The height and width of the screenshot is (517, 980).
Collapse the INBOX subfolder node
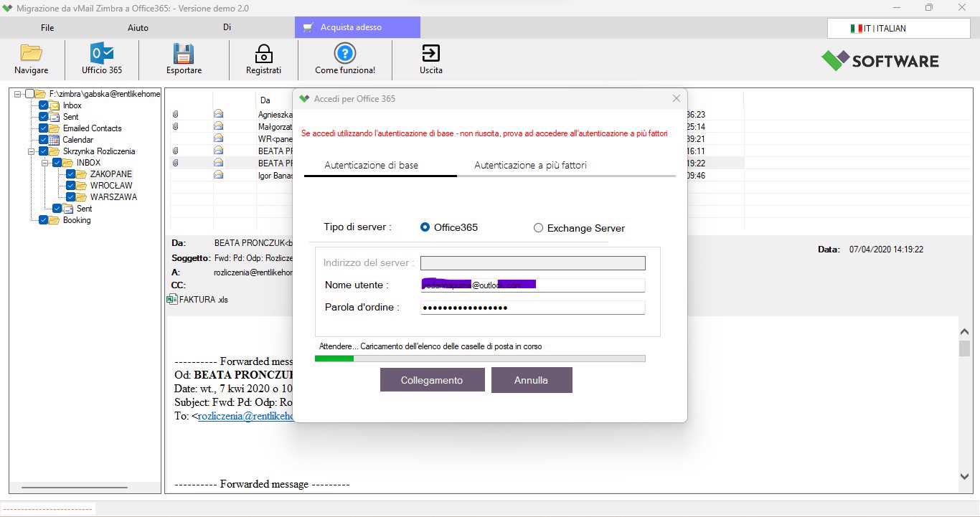(45, 163)
